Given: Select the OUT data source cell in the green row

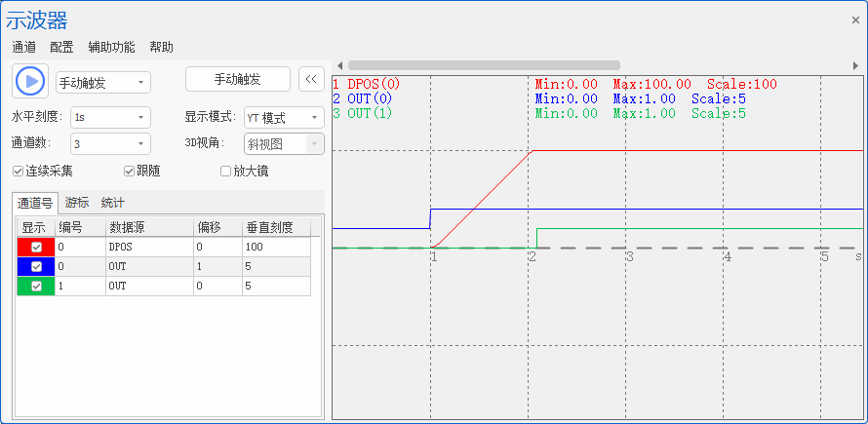Looking at the screenshot, I should coord(149,287).
